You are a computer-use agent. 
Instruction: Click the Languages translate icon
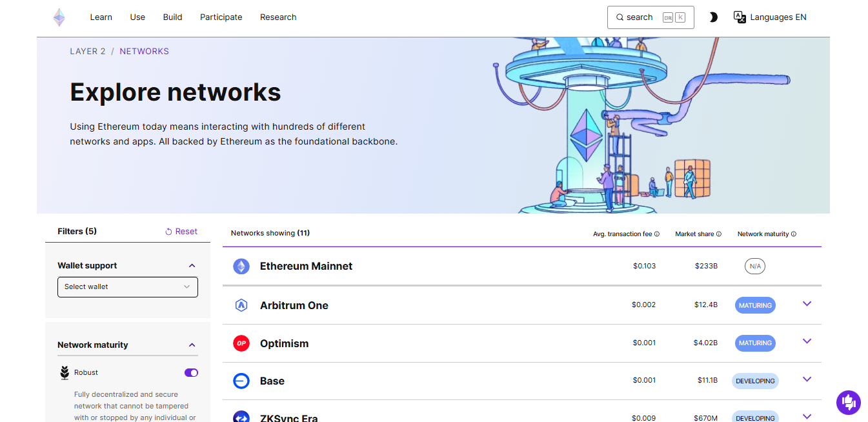(740, 17)
